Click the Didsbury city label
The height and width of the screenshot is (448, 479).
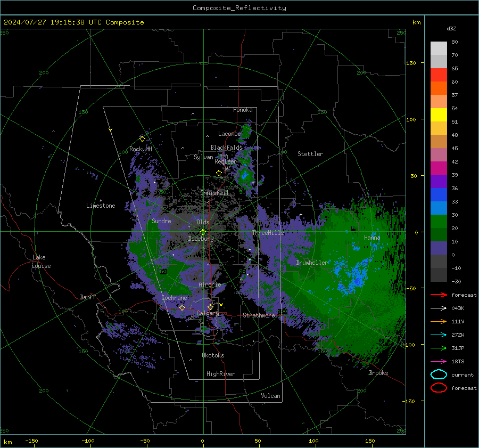point(201,239)
